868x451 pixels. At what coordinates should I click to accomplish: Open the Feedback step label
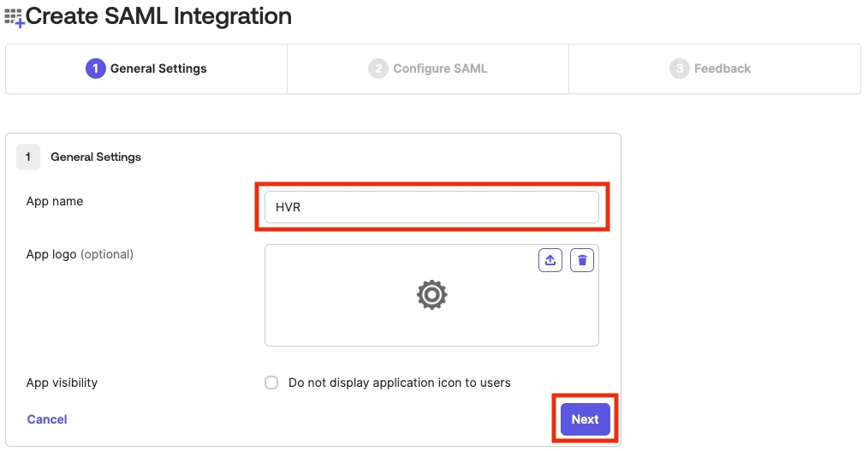point(722,68)
